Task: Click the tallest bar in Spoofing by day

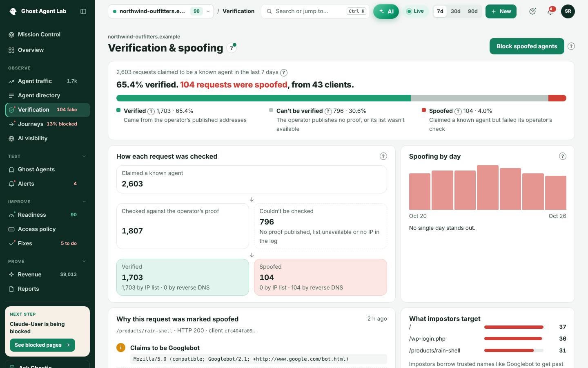Action: [488, 187]
